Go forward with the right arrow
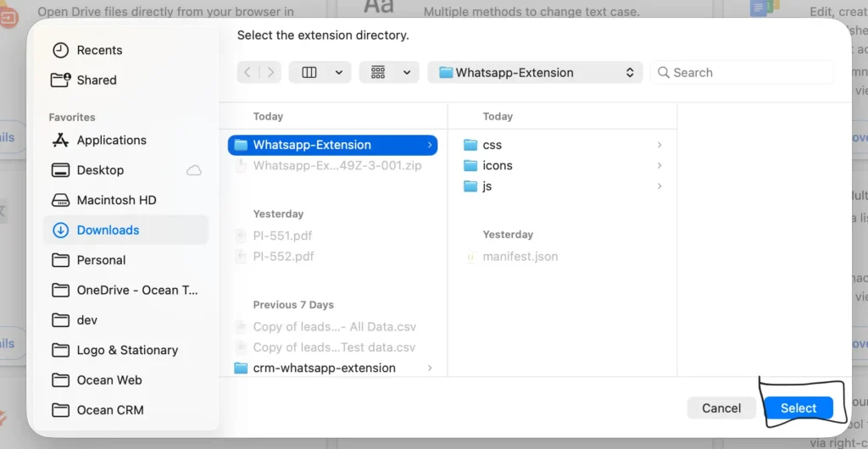This screenshot has width=868, height=449. coord(270,73)
